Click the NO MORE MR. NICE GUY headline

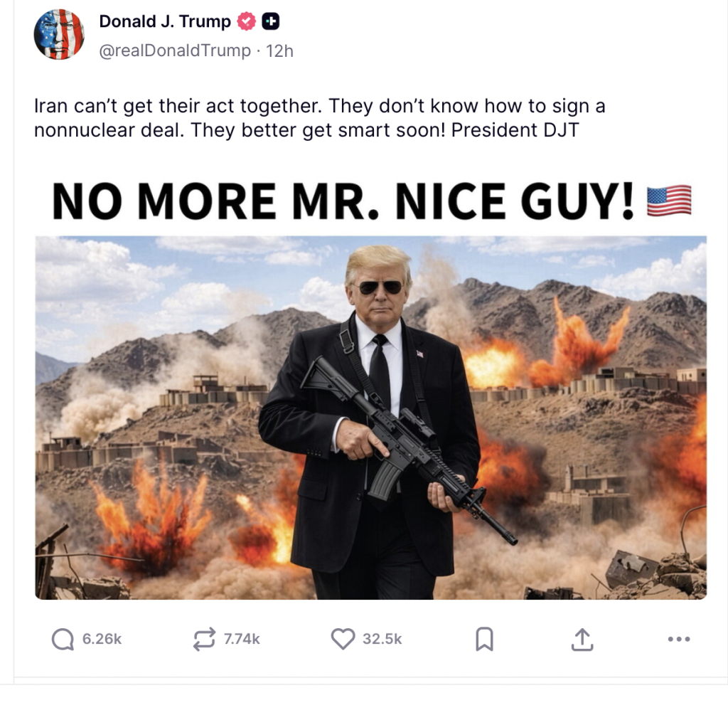(343, 201)
